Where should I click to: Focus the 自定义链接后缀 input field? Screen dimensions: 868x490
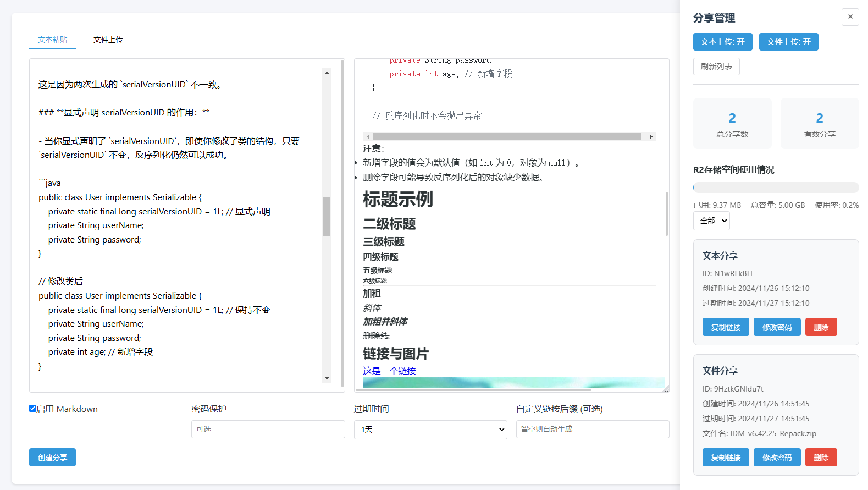[593, 429]
